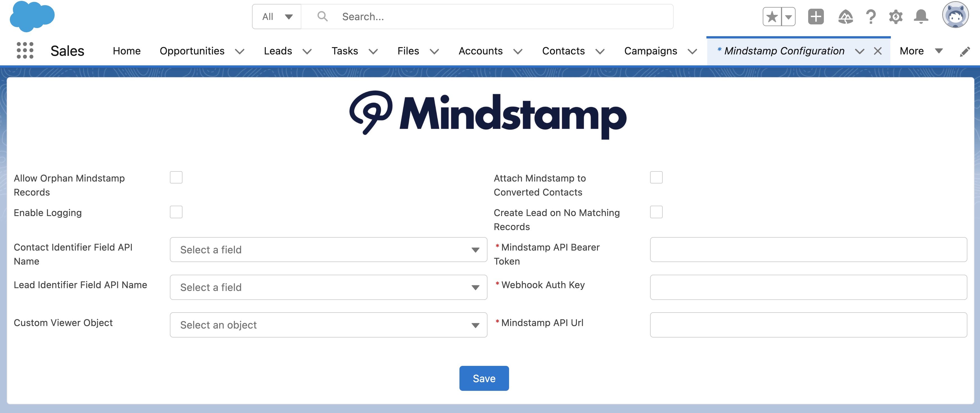This screenshot has width=980, height=413.
Task: Add page to Favorites star
Action: pos(772,17)
